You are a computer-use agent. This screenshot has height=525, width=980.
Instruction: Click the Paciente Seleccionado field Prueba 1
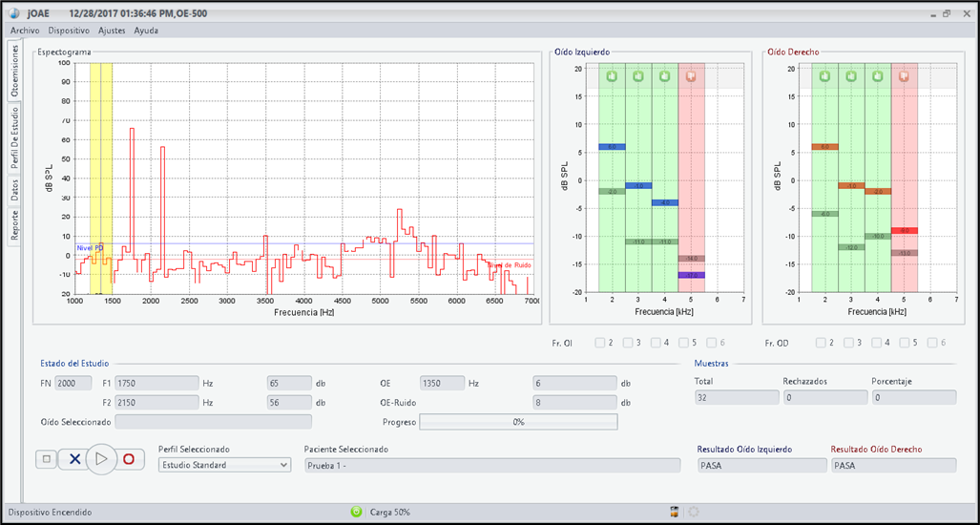pos(491,465)
